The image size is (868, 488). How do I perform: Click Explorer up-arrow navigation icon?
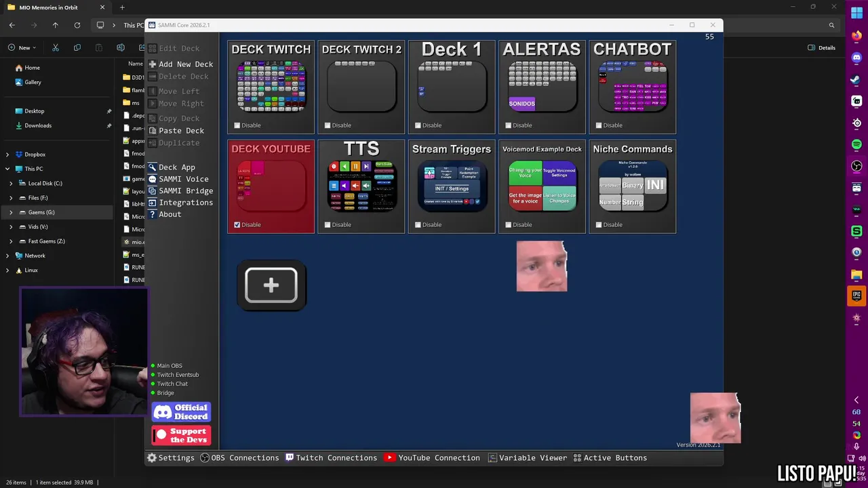pyautogui.click(x=56, y=25)
